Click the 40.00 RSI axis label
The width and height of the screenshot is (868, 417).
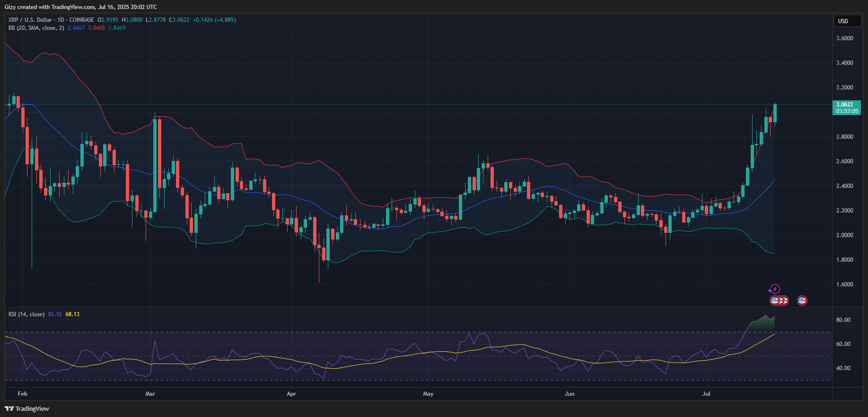[843, 368]
